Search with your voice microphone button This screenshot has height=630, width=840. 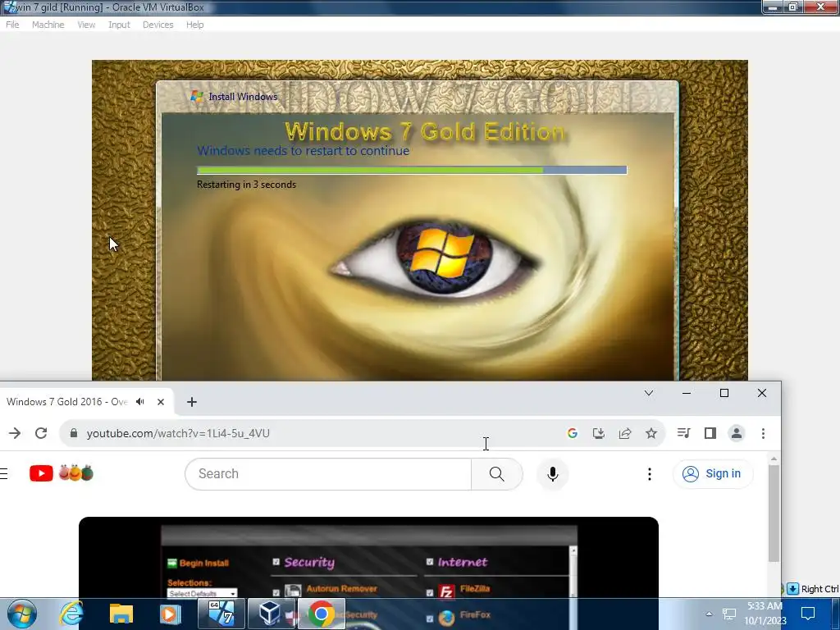pos(553,474)
